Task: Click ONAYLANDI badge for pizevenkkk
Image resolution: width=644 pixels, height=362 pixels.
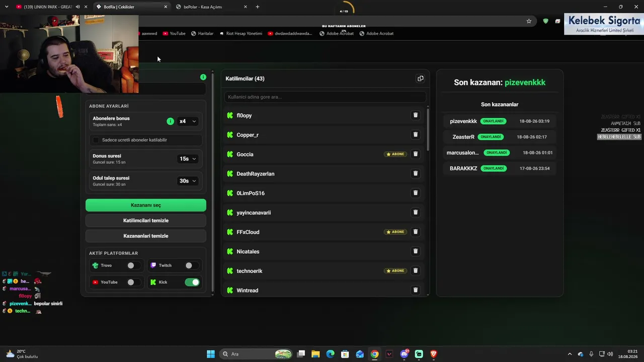Action: pyautogui.click(x=493, y=121)
